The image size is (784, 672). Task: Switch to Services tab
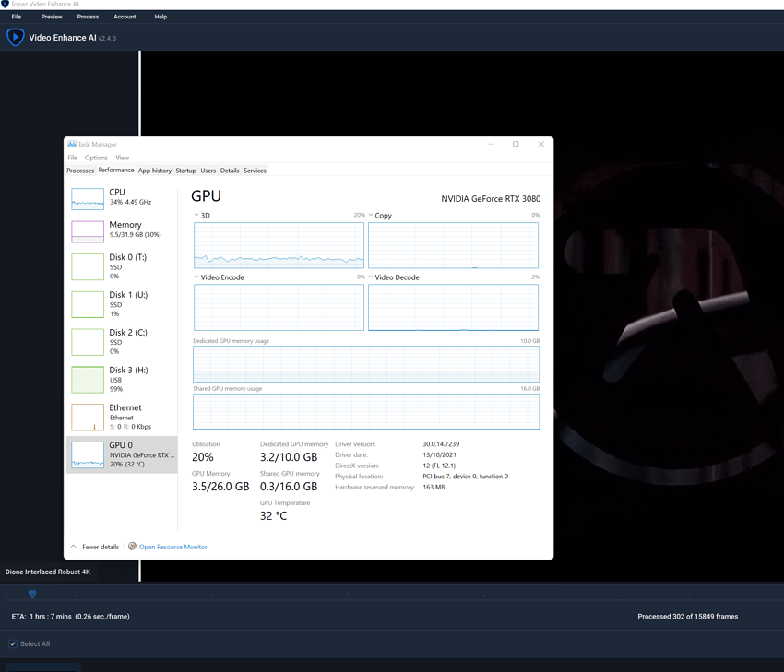tap(255, 171)
